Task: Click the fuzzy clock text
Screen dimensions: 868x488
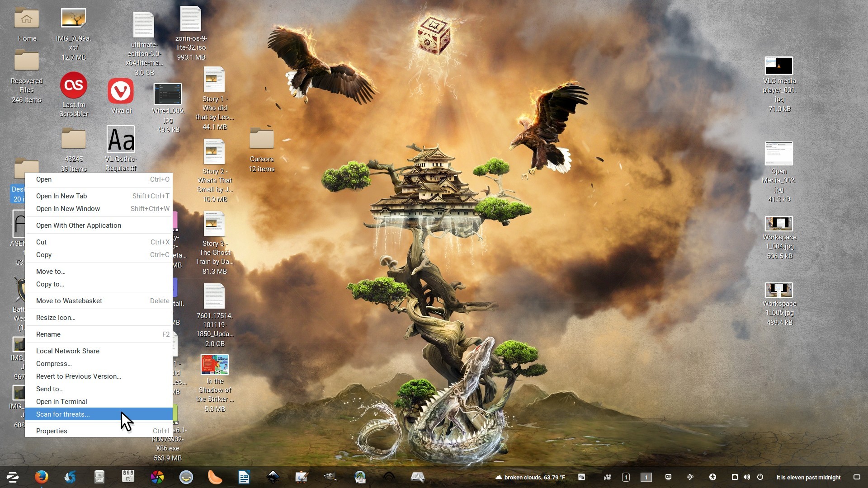Action: [808, 477]
